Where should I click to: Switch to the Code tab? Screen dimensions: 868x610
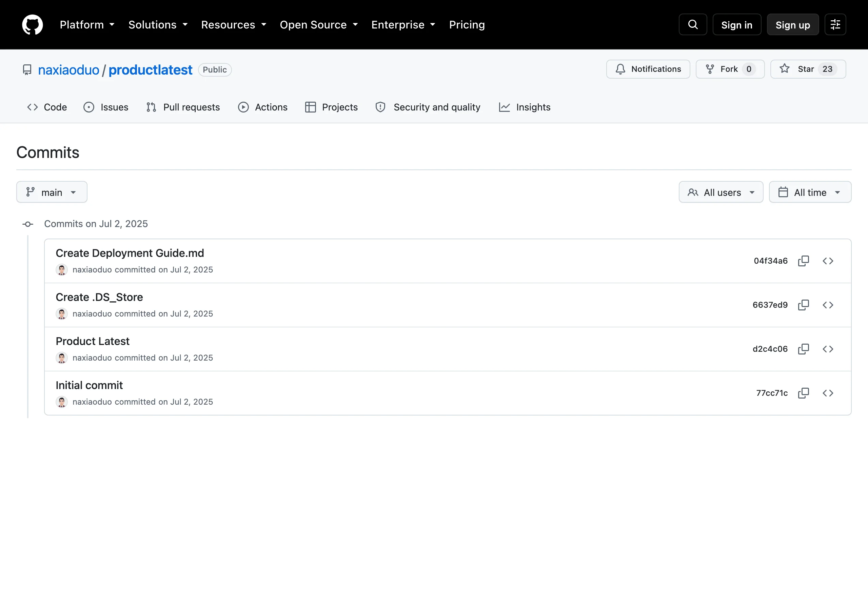pos(47,107)
